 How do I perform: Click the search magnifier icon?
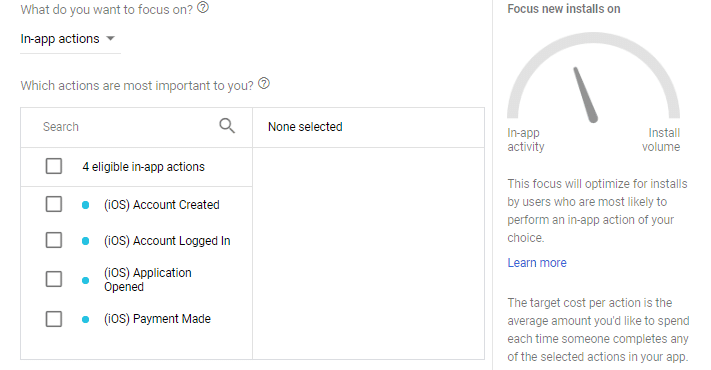(x=227, y=126)
